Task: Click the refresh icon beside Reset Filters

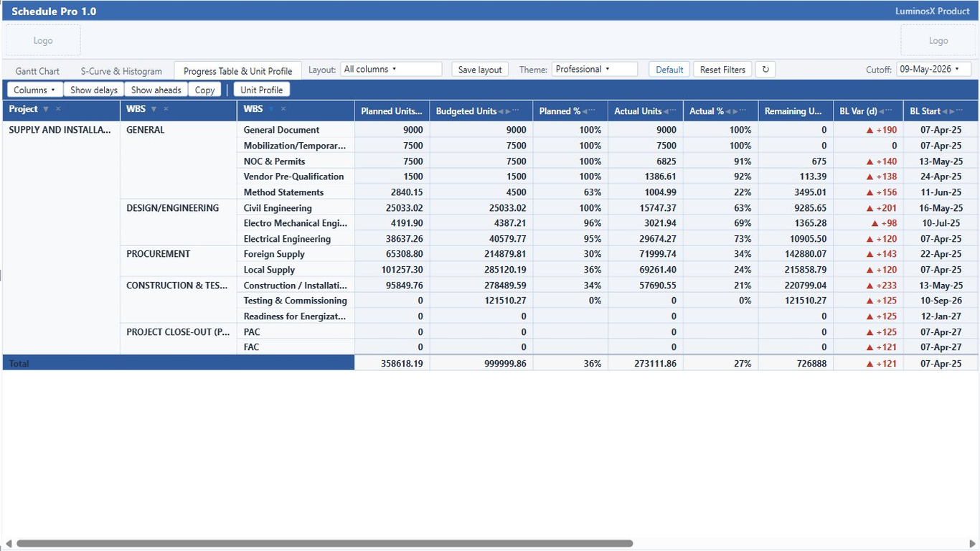Action: (x=765, y=70)
